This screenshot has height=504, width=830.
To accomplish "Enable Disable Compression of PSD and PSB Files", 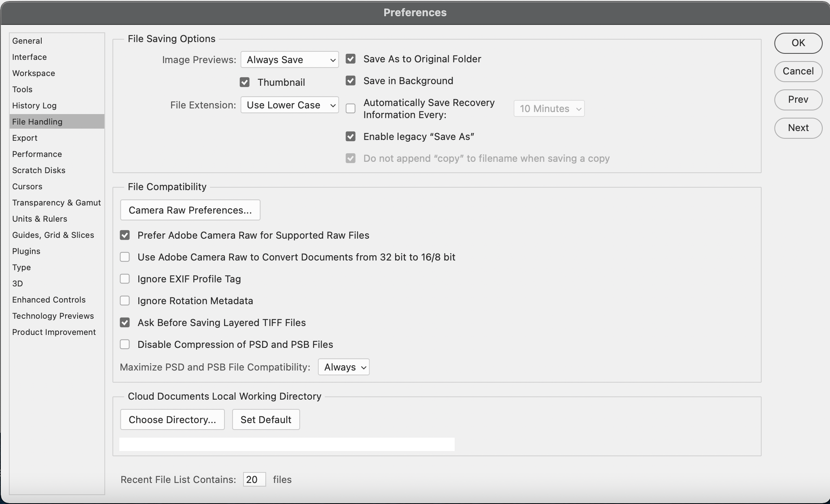I will tap(125, 344).
